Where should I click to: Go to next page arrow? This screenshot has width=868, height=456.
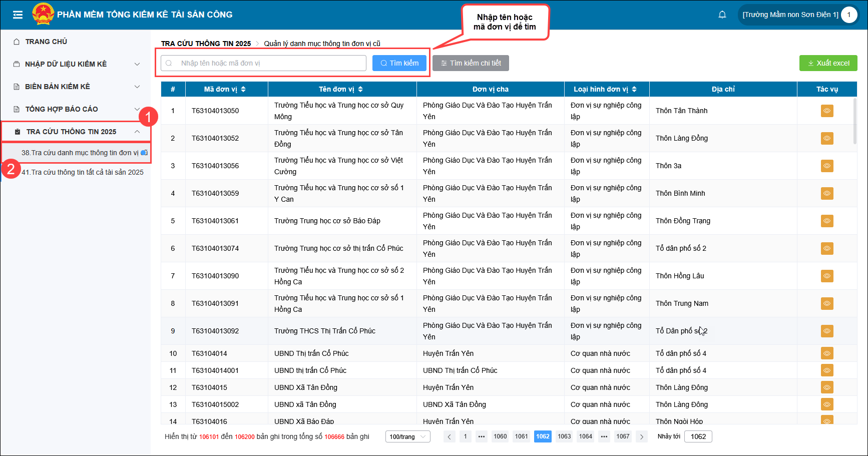click(641, 436)
